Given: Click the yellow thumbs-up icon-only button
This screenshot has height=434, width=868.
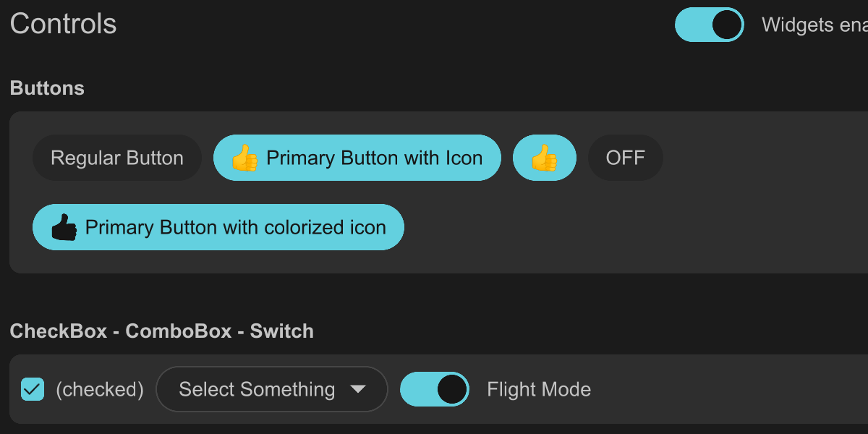Looking at the screenshot, I should coord(544,158).
